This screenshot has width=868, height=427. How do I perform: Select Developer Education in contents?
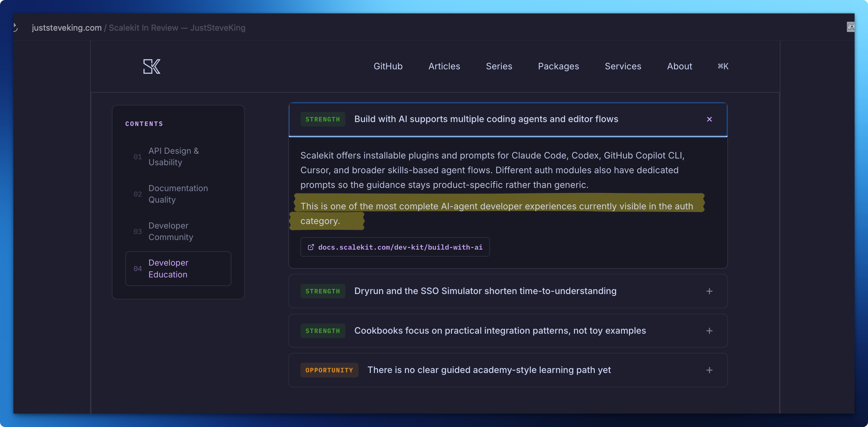[178, 268]
